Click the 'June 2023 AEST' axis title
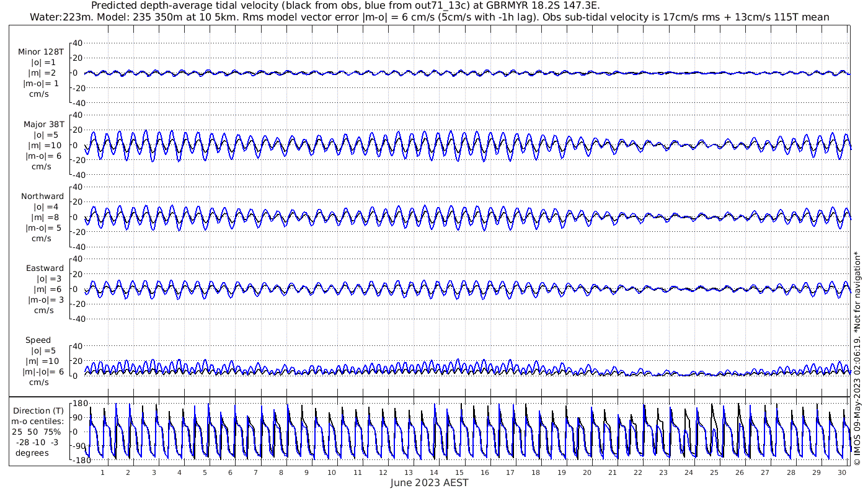Viewport: 868px width, 496px height. (x=430, y=482)
